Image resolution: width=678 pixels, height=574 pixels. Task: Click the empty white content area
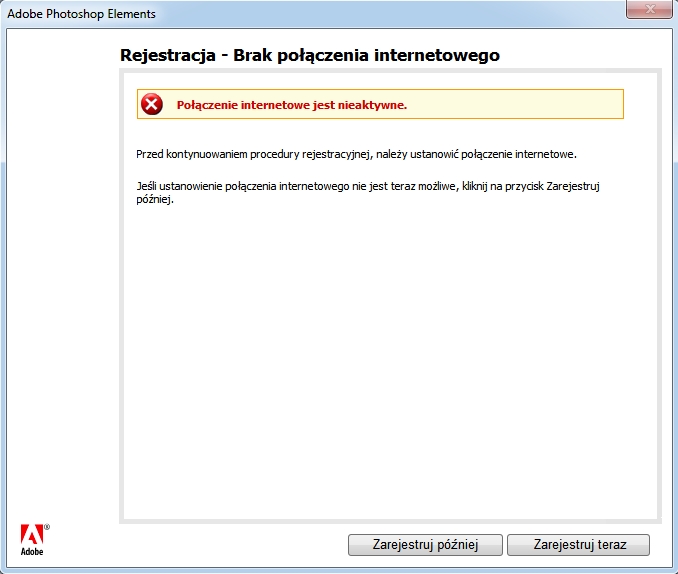(390, 360)
